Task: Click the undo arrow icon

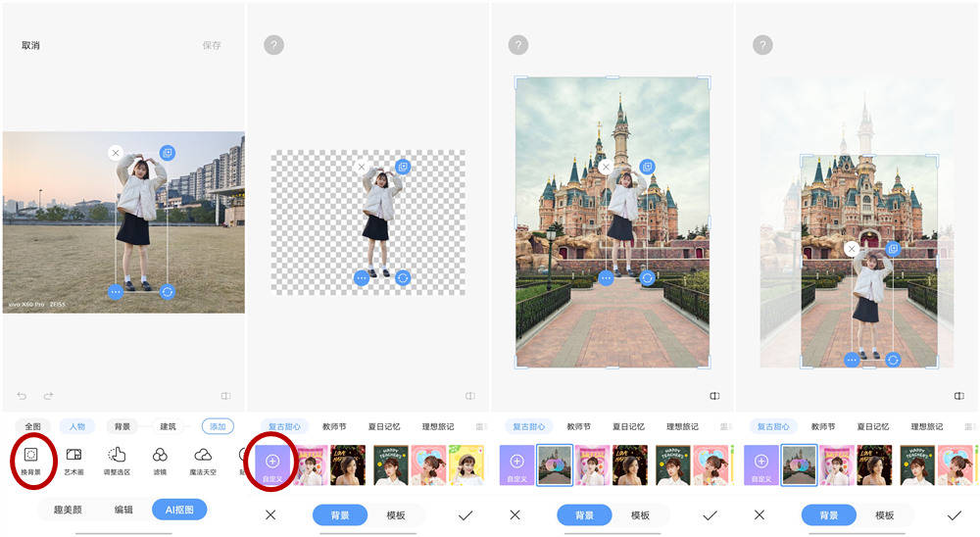Action: coord(23,396)
